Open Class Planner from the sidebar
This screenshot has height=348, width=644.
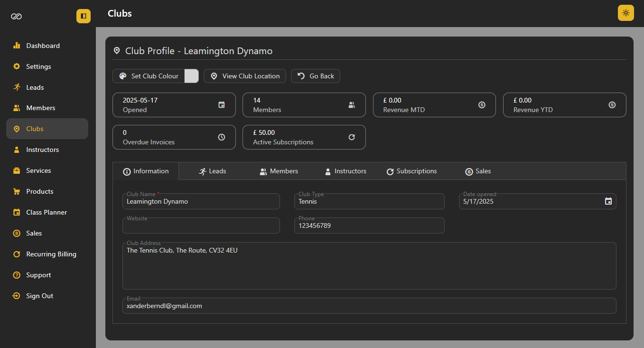[x=47, y=212]
